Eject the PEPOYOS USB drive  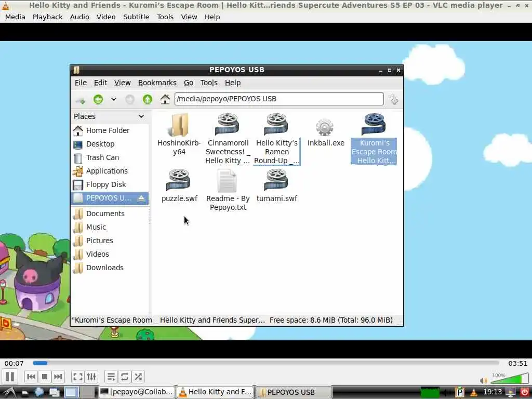click(141, 198)
